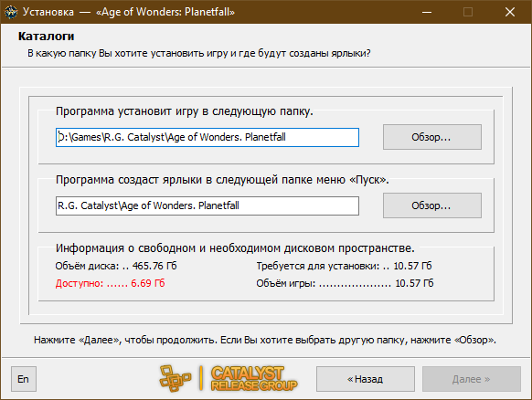Click the Catalyst cubes logo icon
This screenshot has height=400, width=532.
tap(176, 379)
